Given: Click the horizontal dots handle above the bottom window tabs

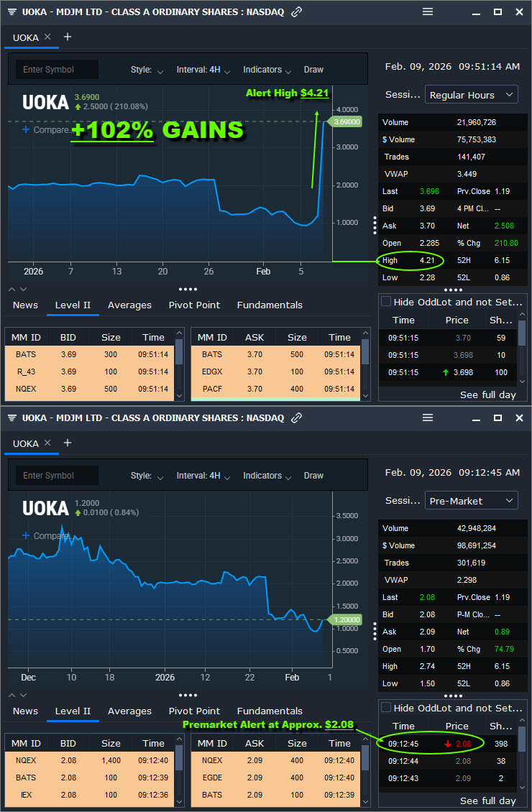Looking at the screenshot, I should tap(188, 696).
